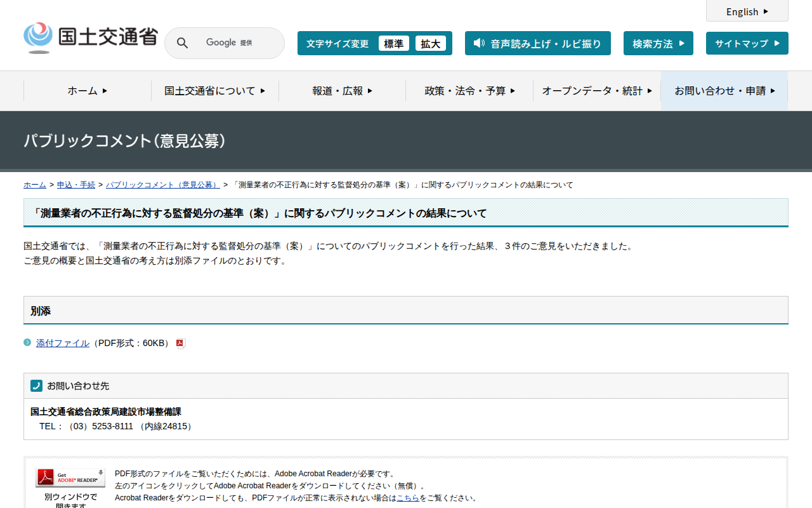The height and width of the screenshot is (508, 812).
Task: Click the arrow next to 政策・法令・予算
Action: coord(513,91)
